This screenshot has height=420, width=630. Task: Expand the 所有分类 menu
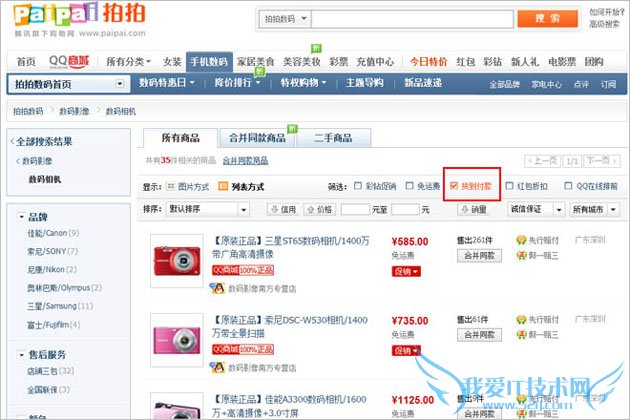click(128, 62)
